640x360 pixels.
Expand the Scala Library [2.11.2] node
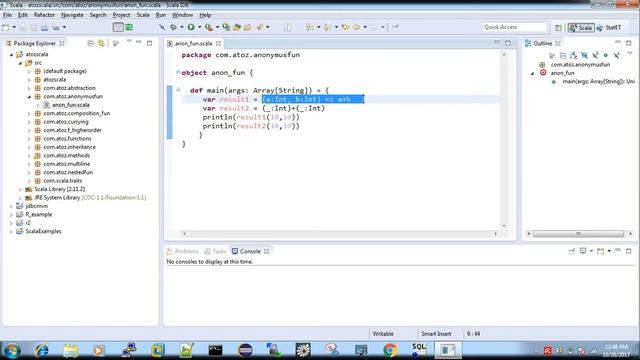click(x=20, y=189)
